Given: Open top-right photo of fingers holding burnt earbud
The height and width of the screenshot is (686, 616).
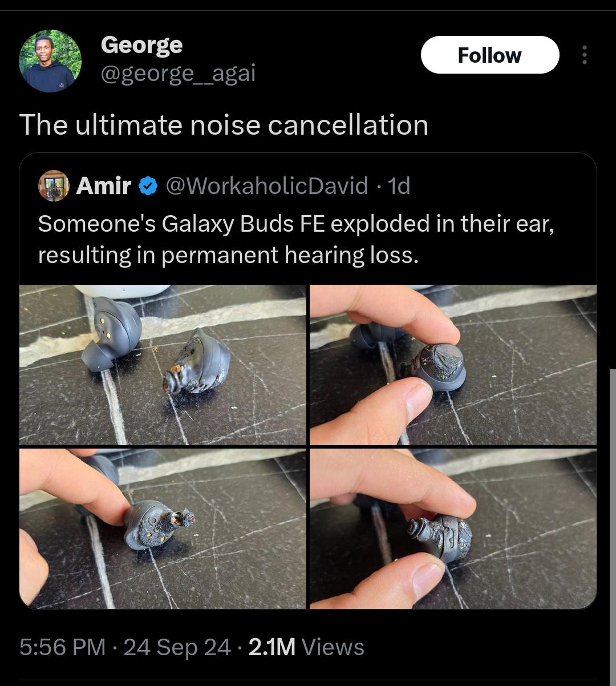Looking at the screenshot, I should click(x=453, y=365).
